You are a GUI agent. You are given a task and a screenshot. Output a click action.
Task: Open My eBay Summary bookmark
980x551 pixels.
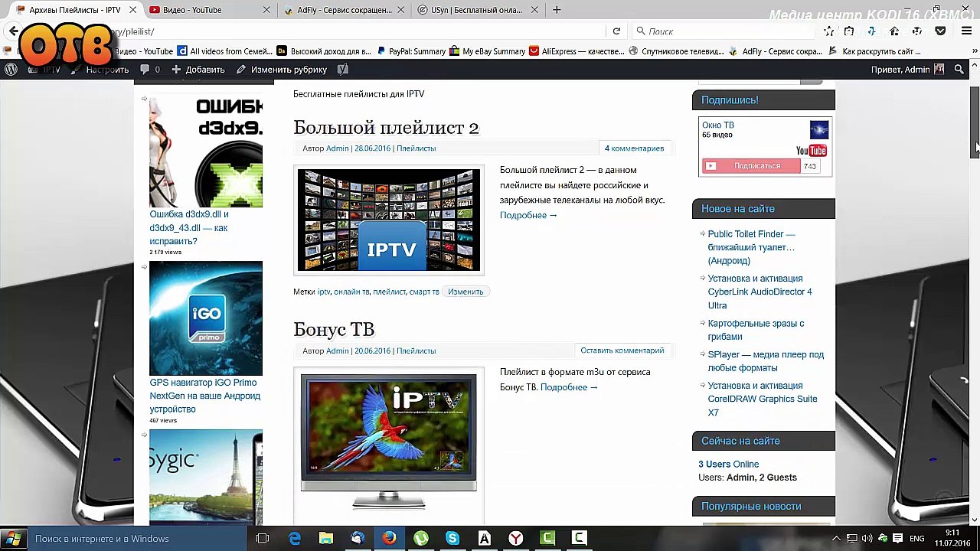[x=488, y=51]
